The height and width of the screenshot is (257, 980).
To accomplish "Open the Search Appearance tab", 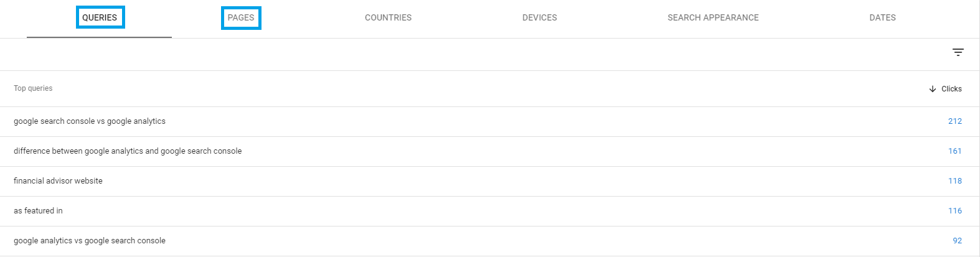I will click(x=713, y=18).
